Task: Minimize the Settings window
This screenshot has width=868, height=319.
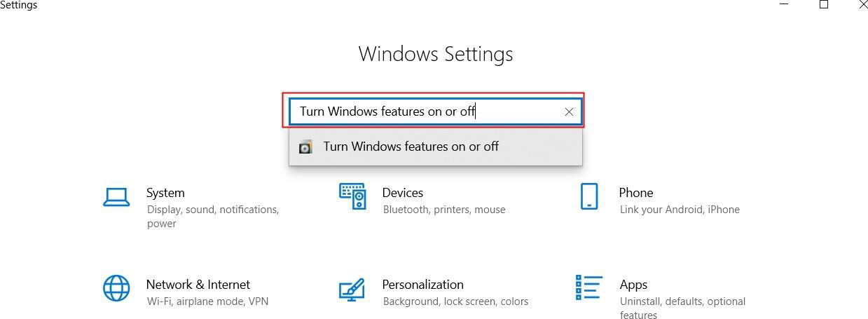Action: 783,5
